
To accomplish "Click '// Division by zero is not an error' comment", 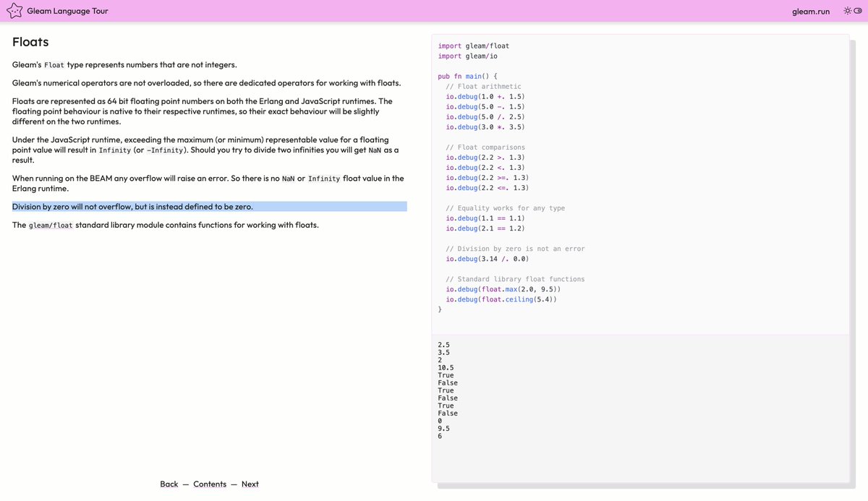I will 515,249.
